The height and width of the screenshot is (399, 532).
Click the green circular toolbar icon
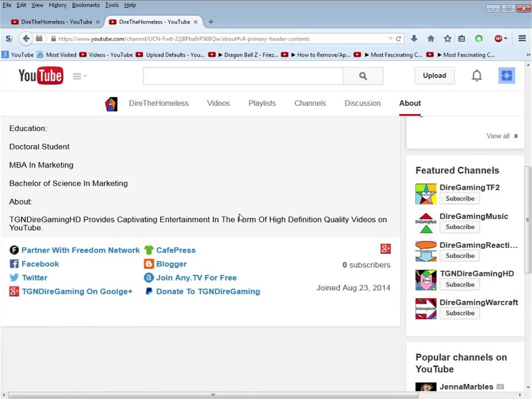pos(479,39)
